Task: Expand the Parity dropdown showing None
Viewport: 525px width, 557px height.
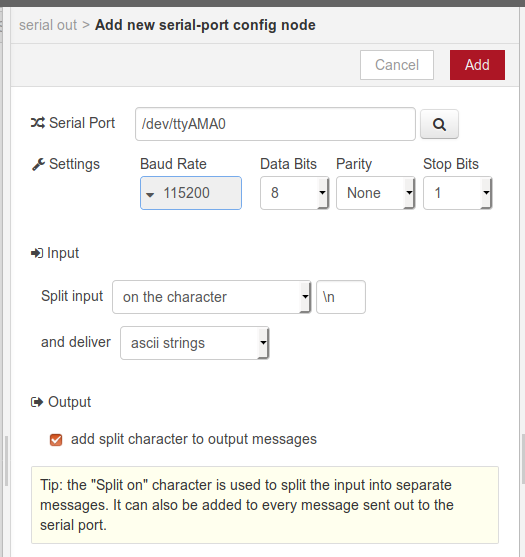Action: point(375,193)
